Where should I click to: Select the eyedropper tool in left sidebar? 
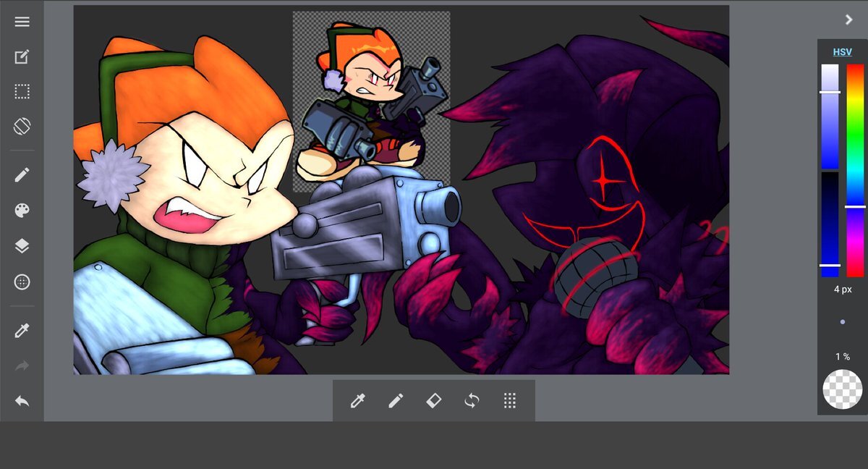[22, 331]
